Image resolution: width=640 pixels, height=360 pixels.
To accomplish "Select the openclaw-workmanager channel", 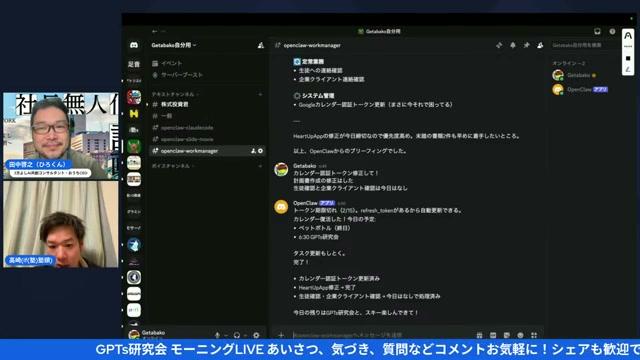I will tap(207, 151).
